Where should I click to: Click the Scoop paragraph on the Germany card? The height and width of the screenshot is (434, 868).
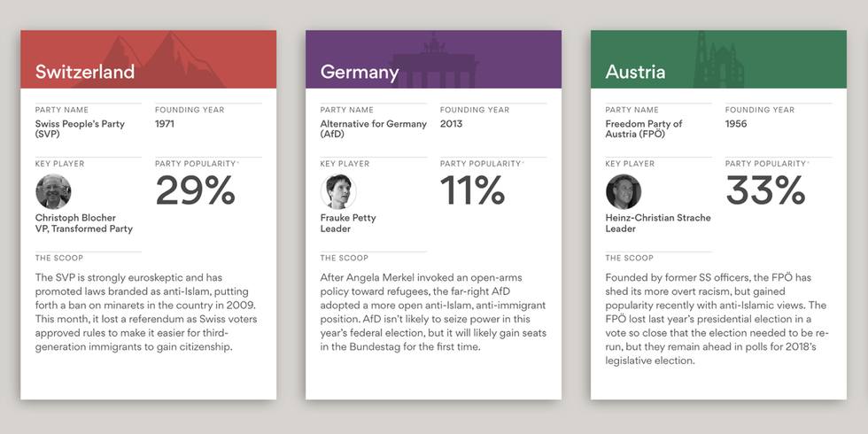(x=433, y=312)
